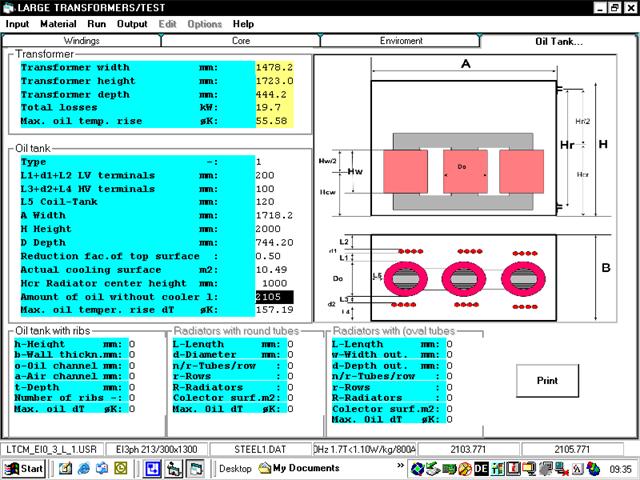Switch to the Windings tab
This screenshot has height=480, width=640.
coord(81,41)
